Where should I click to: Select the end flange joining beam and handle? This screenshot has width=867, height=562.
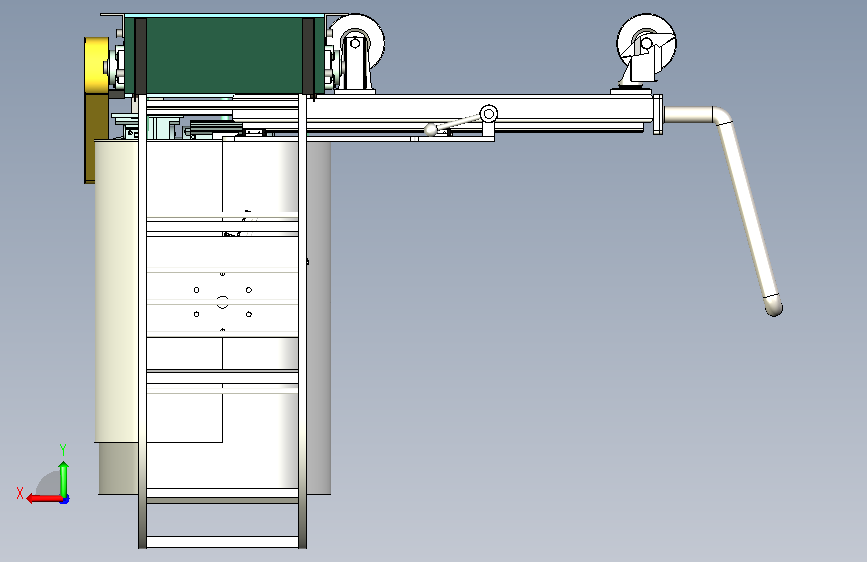pyautogui.click(x=658, y=115)
